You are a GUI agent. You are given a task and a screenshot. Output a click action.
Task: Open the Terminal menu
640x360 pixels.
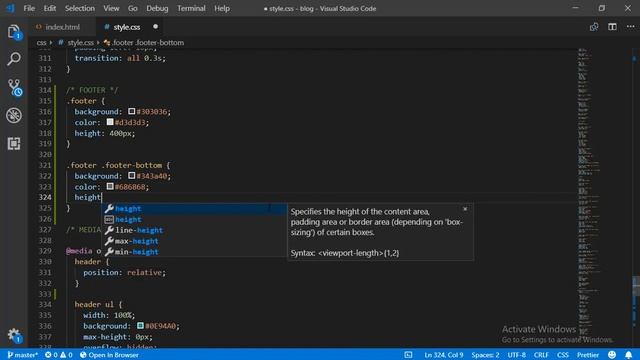(x=191, y=8)
